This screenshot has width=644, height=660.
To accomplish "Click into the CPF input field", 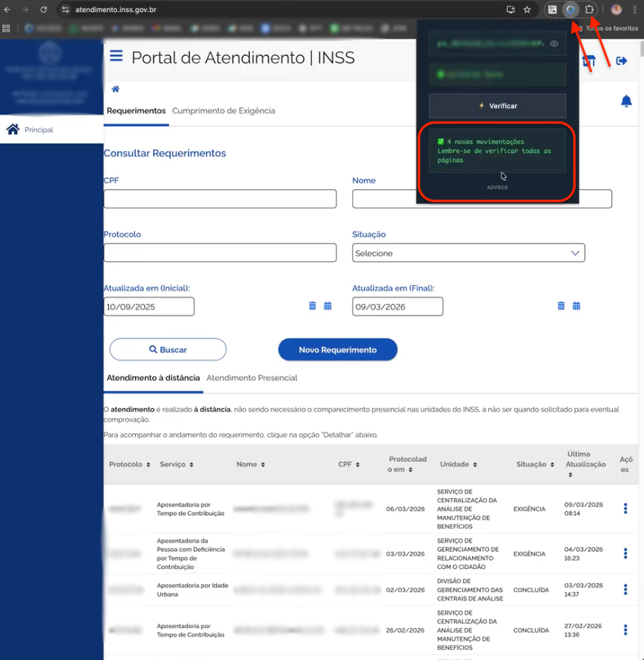I will coord(220,199).
